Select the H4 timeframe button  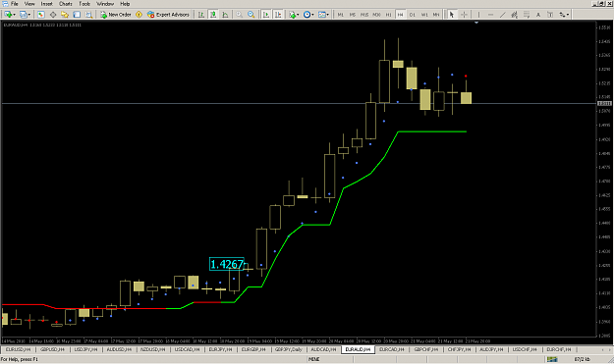[400, 15]
